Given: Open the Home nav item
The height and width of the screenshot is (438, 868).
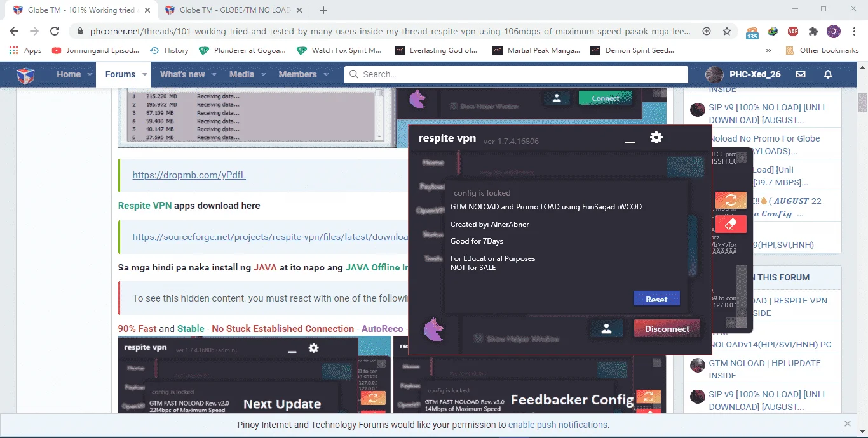Looking at the screenshot, I should (69, 74).
